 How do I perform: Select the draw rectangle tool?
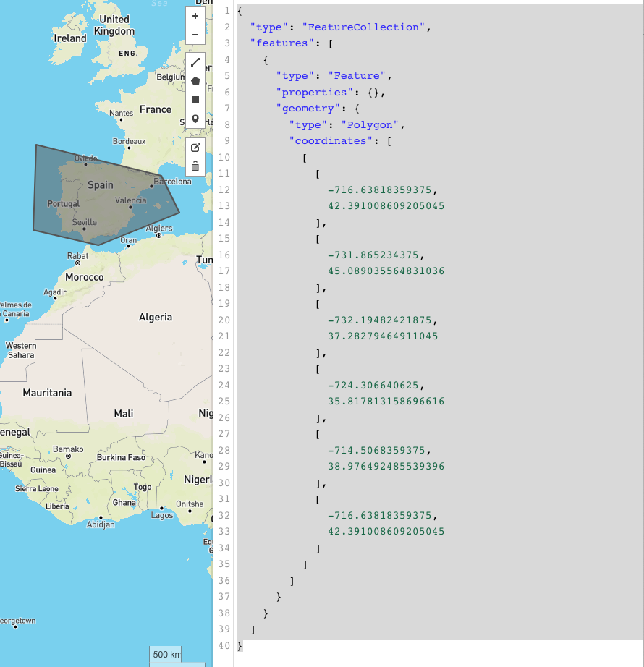(x=195, y=100)
